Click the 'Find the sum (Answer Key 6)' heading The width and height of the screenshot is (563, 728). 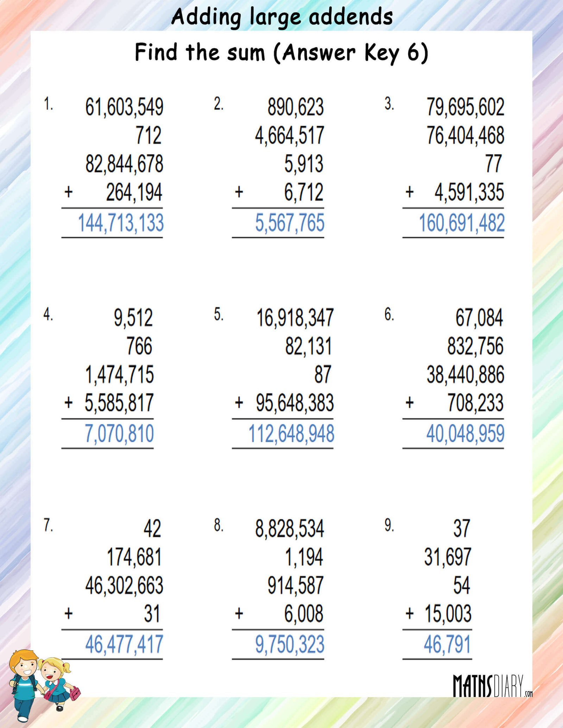tap(281, 53)
